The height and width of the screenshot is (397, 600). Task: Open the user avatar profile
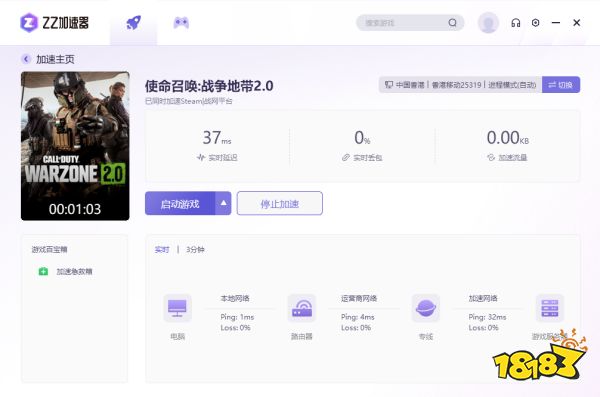488,23
